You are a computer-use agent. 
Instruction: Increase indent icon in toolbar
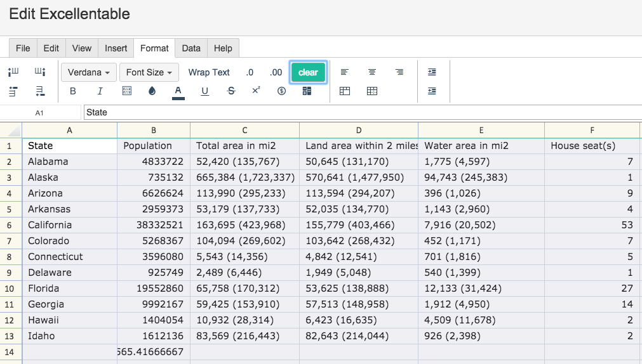(x=432, y=72)
